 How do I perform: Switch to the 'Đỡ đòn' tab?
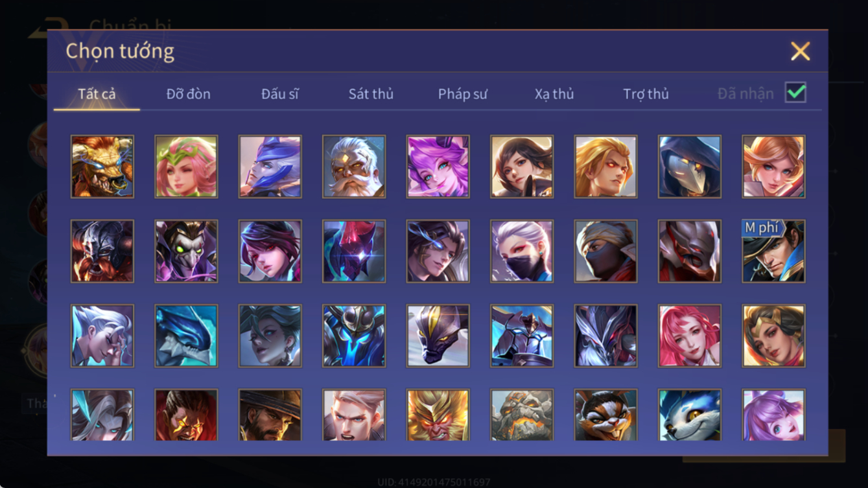tap(188, 94)
